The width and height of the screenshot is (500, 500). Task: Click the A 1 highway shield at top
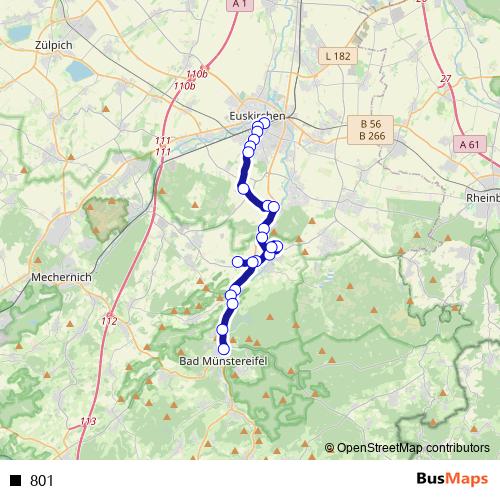pos(240,4)
